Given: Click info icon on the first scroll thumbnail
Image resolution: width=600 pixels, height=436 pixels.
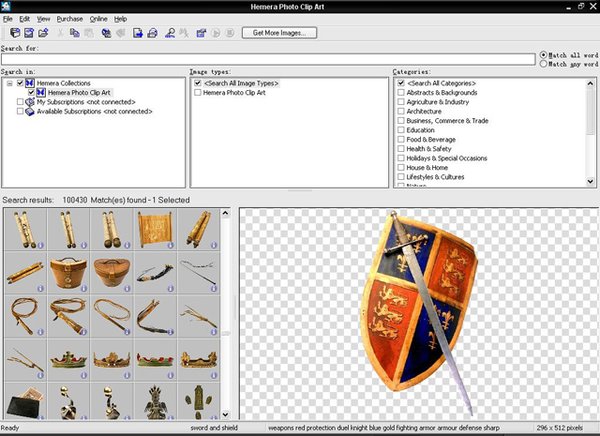Looking at the screenshot, I should coord(41,245).
